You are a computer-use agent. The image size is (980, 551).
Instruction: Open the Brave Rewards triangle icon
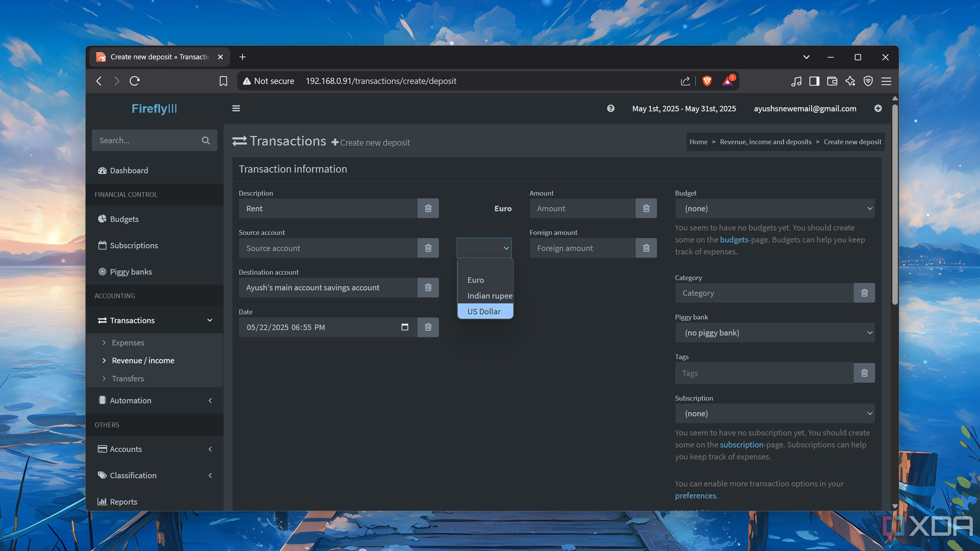(x=728, y=81)
